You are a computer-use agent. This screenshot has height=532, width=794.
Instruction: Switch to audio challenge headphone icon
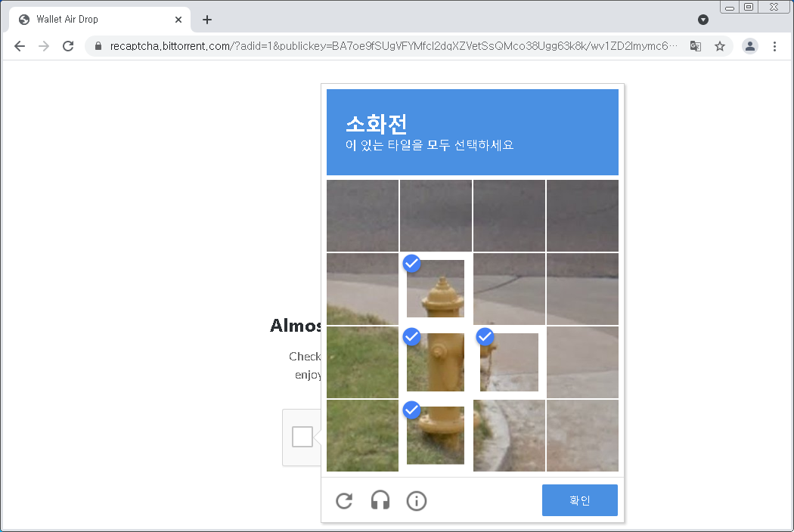[380, 500]
